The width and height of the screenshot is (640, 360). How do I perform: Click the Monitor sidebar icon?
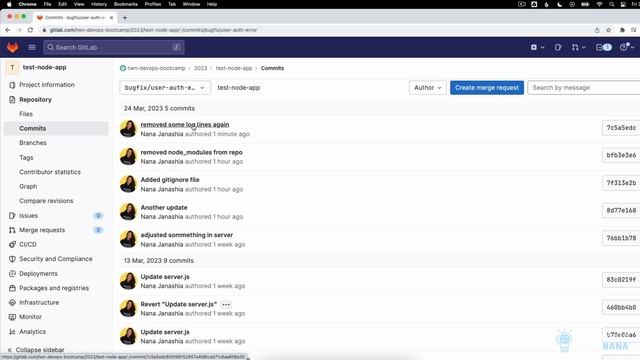(x=12, y=317)
